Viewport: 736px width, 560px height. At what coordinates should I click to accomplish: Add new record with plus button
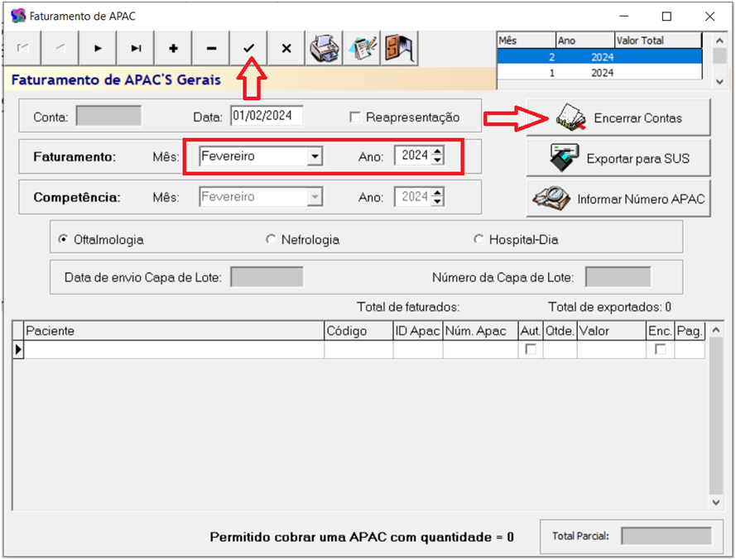pos(173,48)
